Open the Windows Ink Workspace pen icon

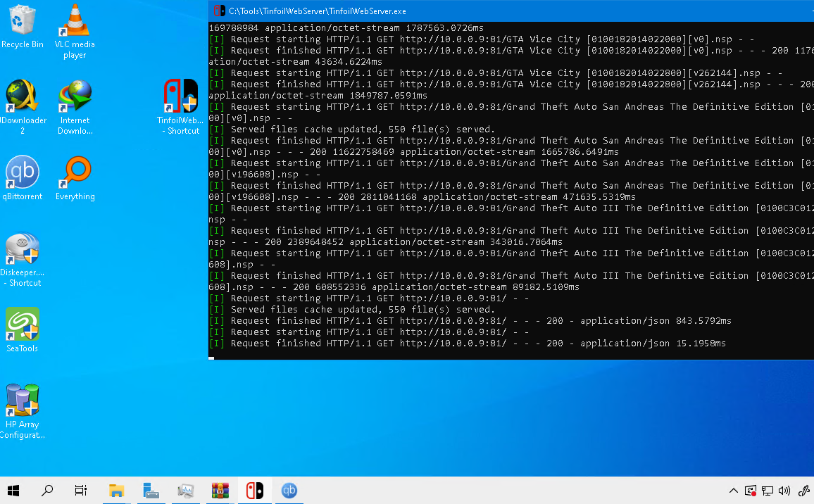[803, 491]
